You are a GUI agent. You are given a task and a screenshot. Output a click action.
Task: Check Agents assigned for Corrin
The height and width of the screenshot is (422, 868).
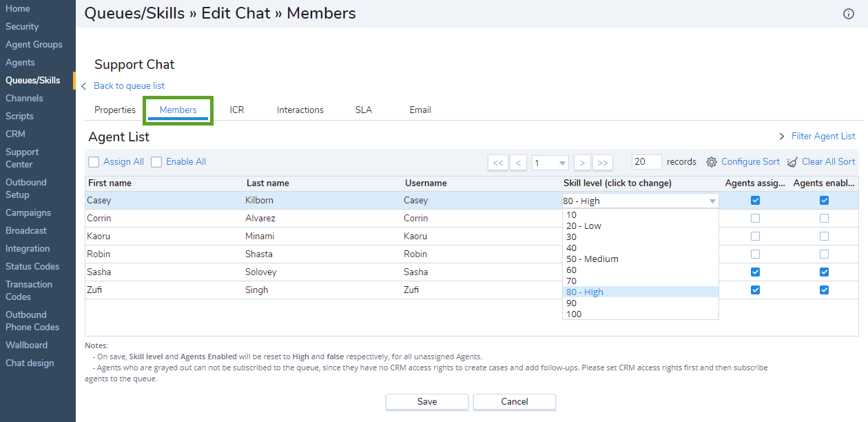pos(755,219)
